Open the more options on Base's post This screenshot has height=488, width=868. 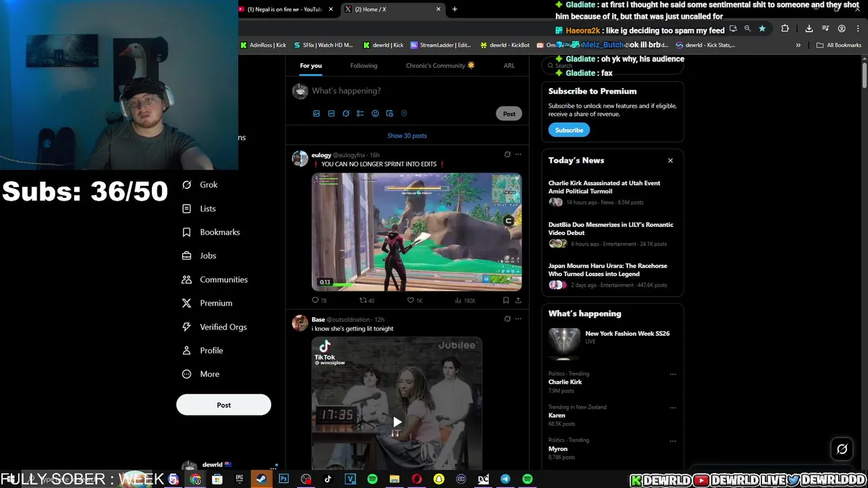[518, 319]
